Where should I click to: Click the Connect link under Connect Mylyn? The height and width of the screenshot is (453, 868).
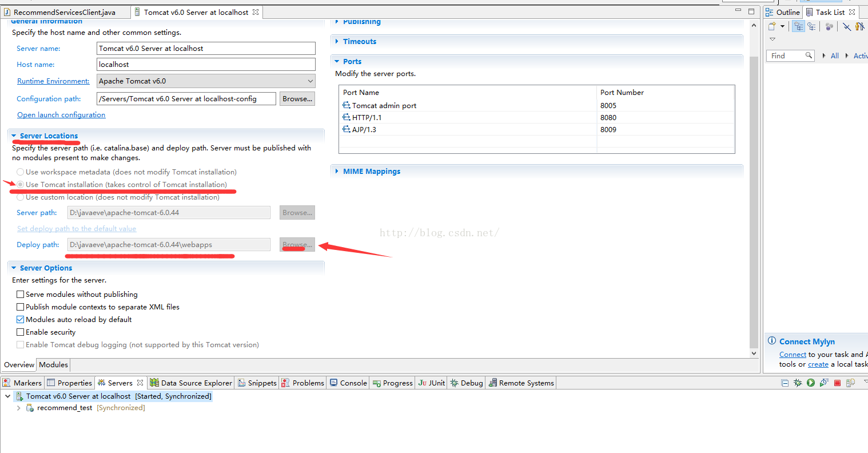pyautogui.click(x=793, y=355)
